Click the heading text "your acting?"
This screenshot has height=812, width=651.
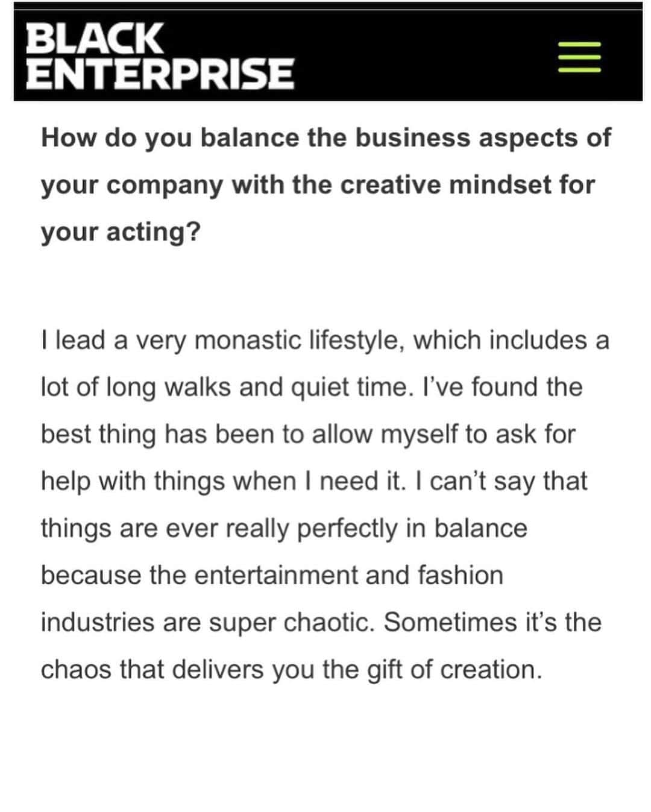pyautogui.click(x=120, y=232)
